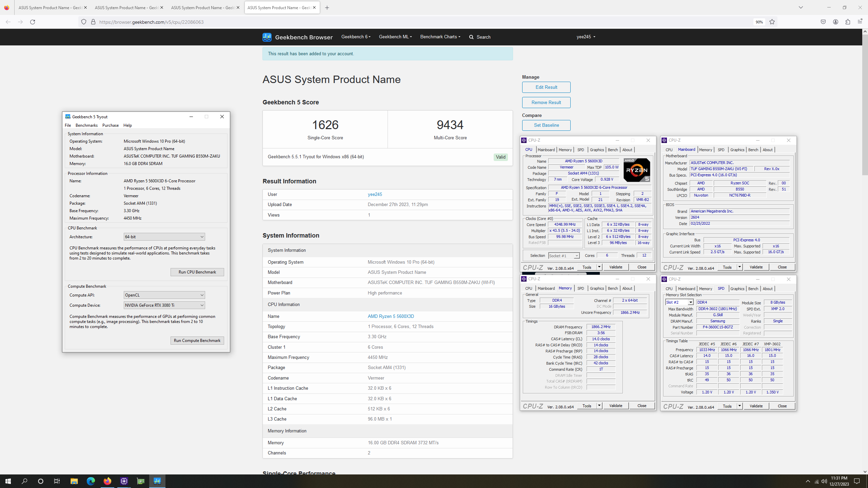Select SPD tab in Memory CPU-Z window

[580, 288]
